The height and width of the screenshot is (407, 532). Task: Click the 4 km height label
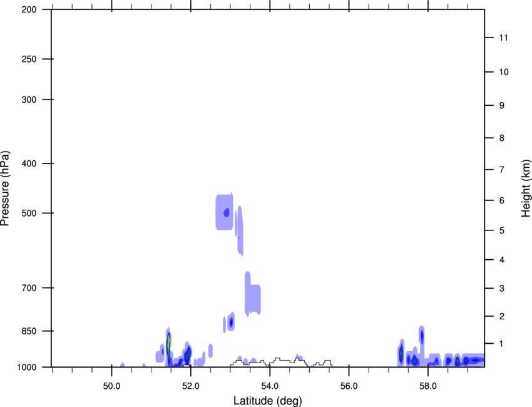pos(501,260)
